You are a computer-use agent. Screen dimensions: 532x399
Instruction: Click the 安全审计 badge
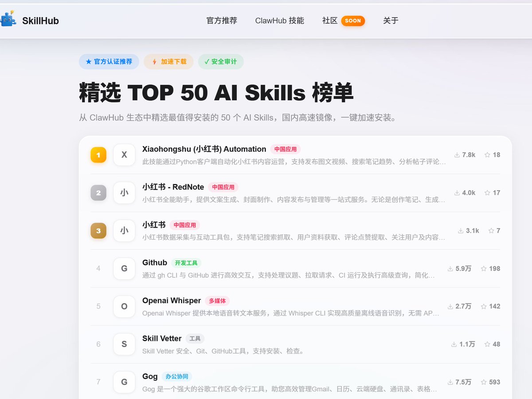pos(221,62)
